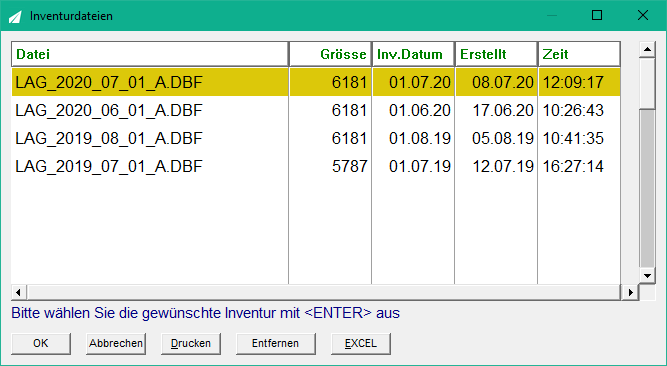Select file LAG_2020_07_01_A.DBF

109,82
